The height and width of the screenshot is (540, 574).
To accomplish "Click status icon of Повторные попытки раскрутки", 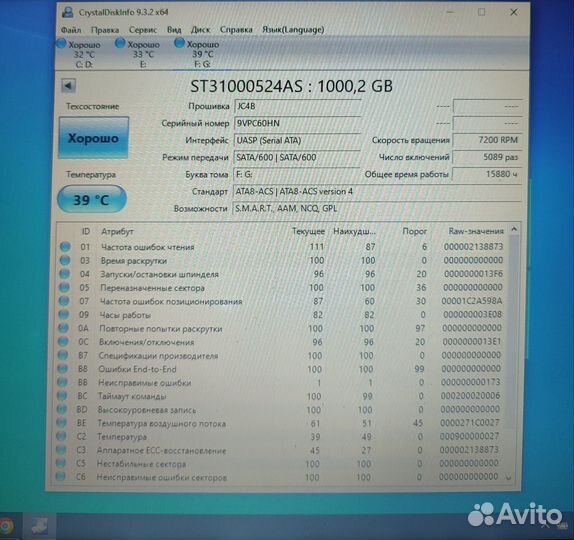I will point(63,328).
